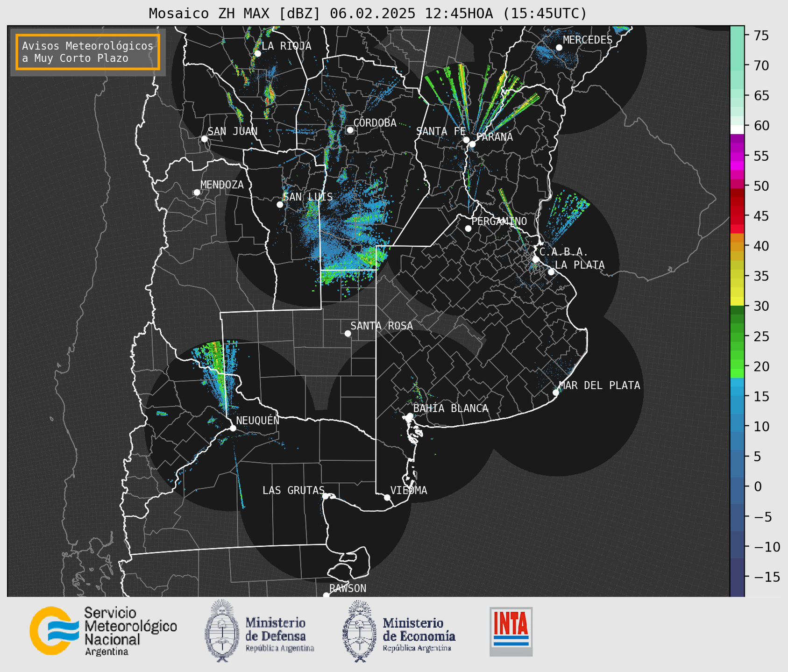Select the PERGAMINO city dot
This screenshot has height=672, width=788.
(468, 229)
